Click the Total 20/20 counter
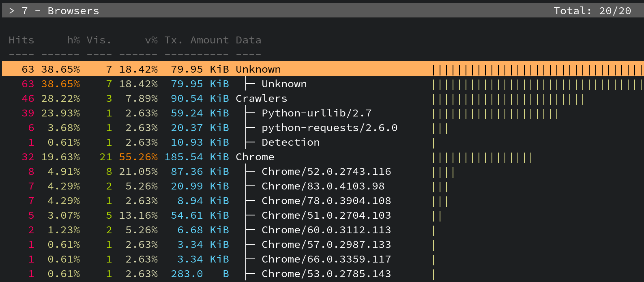Image resolution: width=644 pixels, height=282 pixels. click(x=592, y=11)
